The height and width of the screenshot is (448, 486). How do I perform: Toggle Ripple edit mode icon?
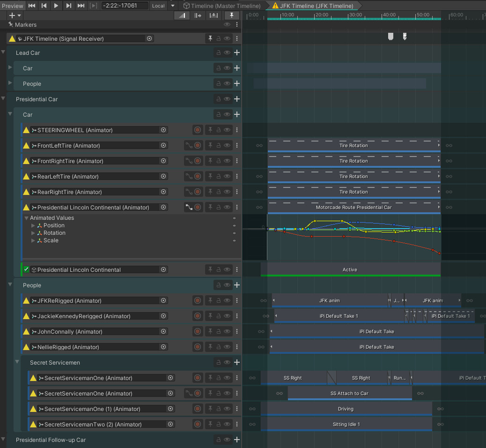(x=198, y=15)
